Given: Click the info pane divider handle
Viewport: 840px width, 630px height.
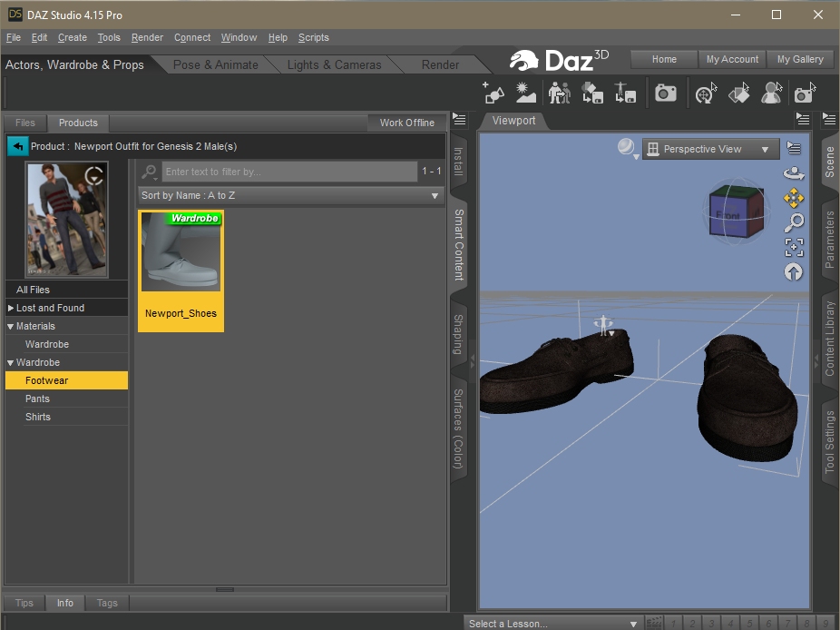Looking at the screenshot, I should (225, 589).
